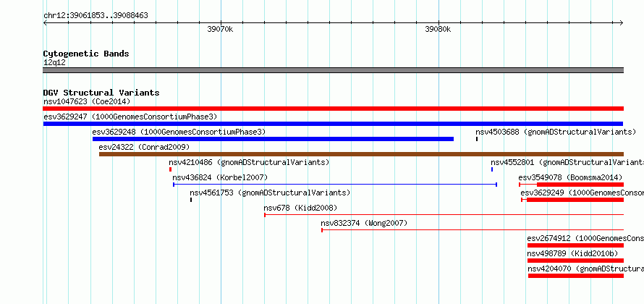Click the thin red nsv678 Kidd2008 line

pos(444,215)
